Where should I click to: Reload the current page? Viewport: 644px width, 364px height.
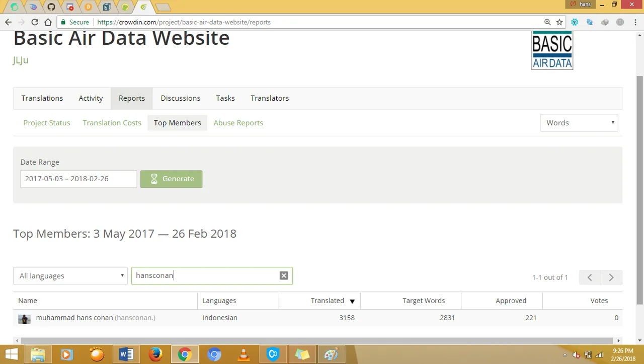click(35, 22)
